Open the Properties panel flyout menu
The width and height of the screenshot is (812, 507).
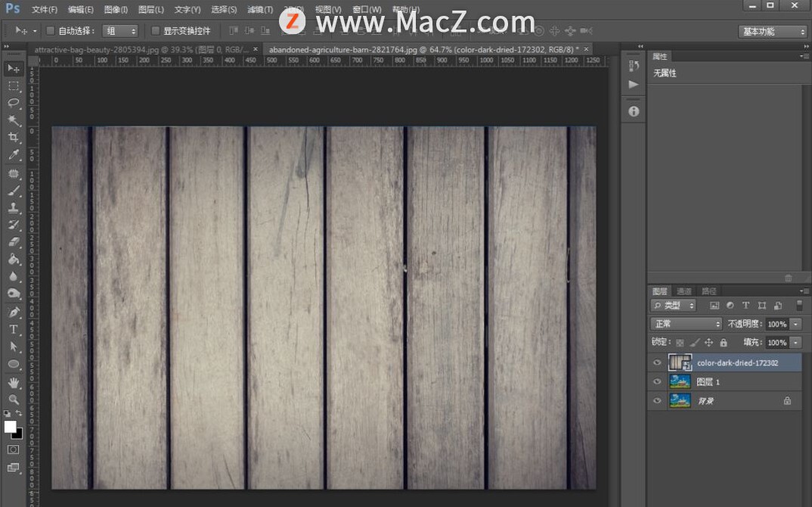click(804, 56)
